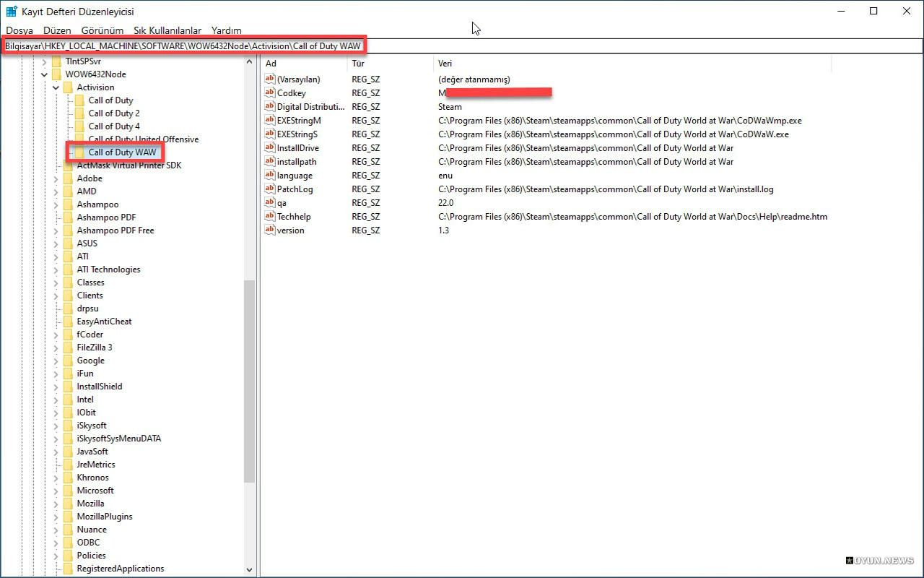Click the readme.htm path value
Screen dimensions: 924x578
coord(633,217)
